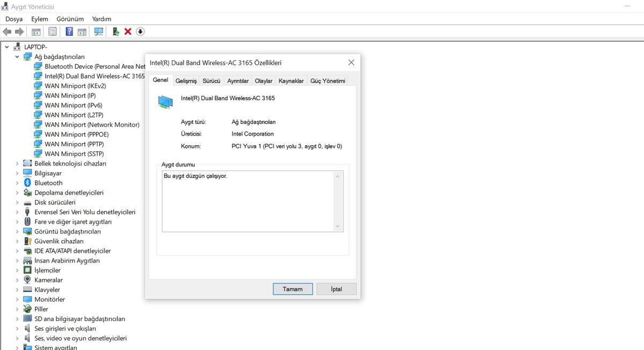The image size is (644, 350).
Task: Click the red X Uninstall device icon
Action: point(129,31)
